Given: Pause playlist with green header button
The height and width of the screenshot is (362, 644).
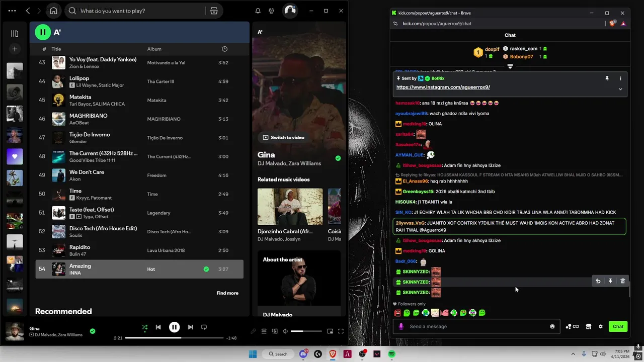Looking at the screenshot, I should point(43,32).
